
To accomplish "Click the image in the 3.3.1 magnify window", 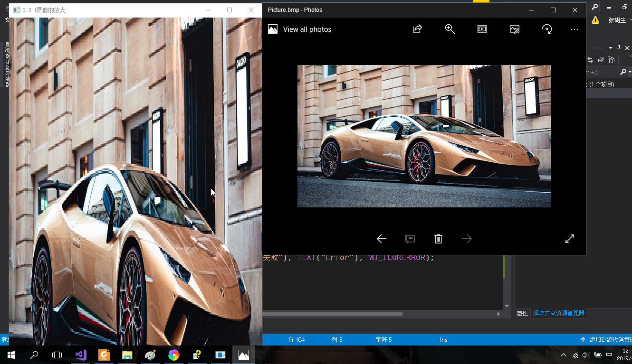I will point(135,181).
